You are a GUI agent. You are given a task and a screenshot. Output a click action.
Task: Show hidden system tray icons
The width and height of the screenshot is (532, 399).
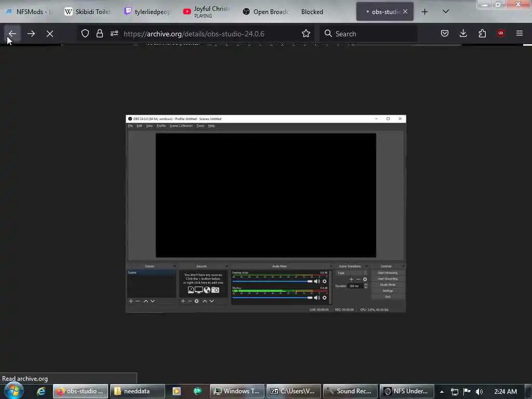coord(442,392)
